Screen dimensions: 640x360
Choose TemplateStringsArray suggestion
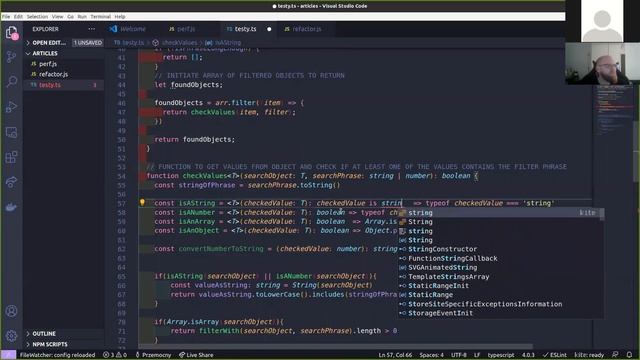(449, 277)
